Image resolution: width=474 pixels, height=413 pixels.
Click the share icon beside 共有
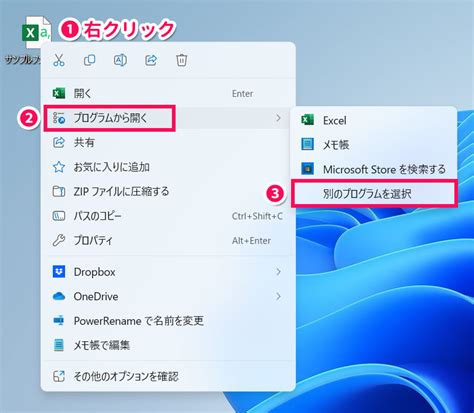coord(59,143)
